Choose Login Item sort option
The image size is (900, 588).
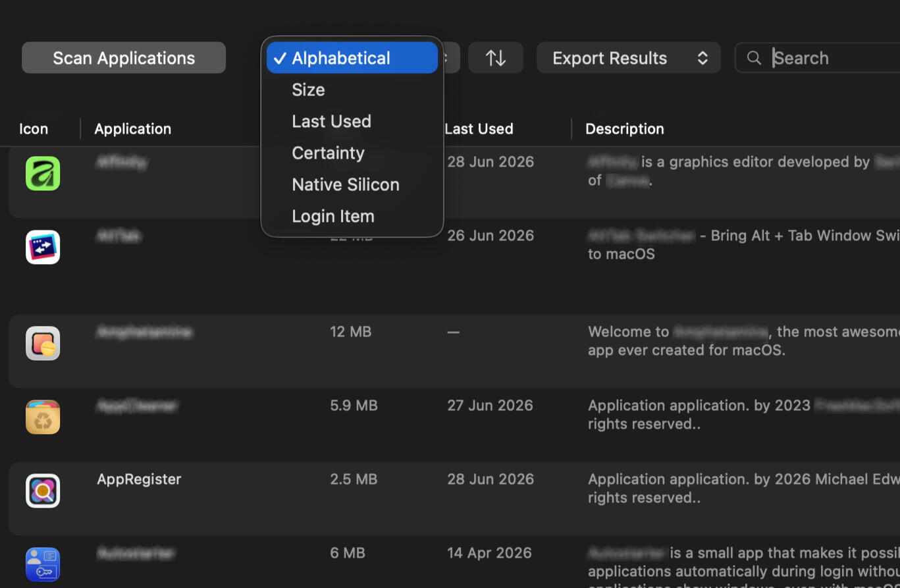point(352,216)
